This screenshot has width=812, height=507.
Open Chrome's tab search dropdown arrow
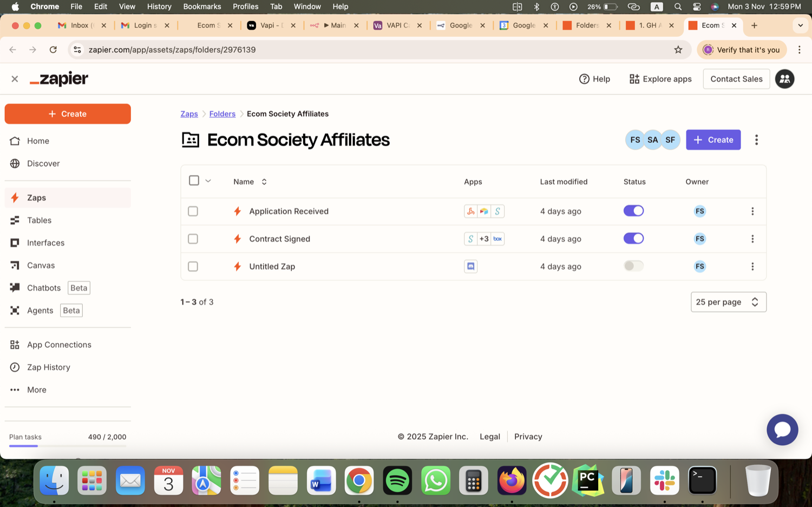pos(800,25)
